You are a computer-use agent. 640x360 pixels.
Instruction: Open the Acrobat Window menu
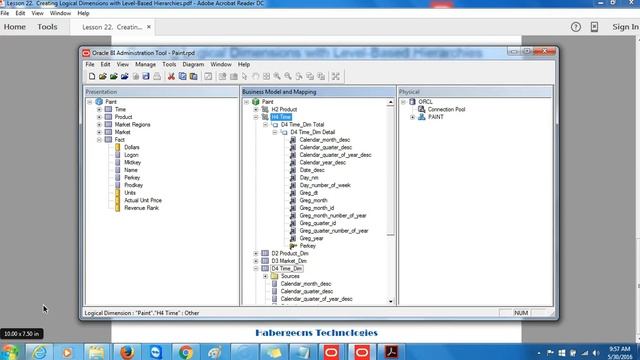[60, 13]
